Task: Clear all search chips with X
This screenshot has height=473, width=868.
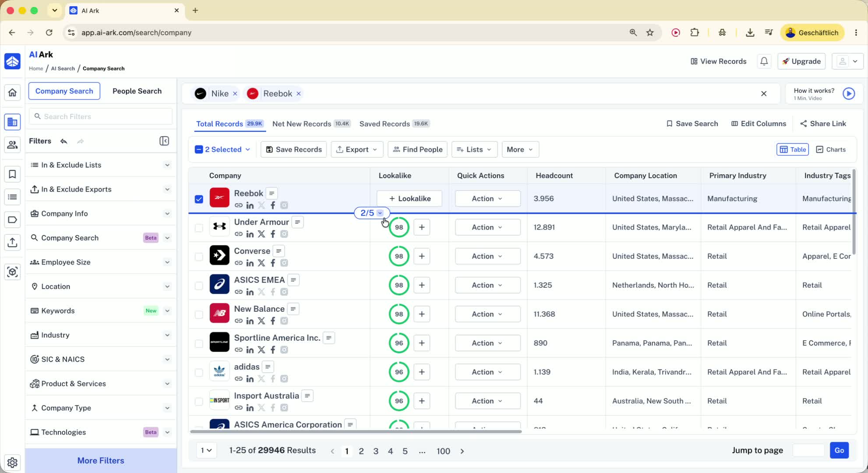Action: (764, 94)
